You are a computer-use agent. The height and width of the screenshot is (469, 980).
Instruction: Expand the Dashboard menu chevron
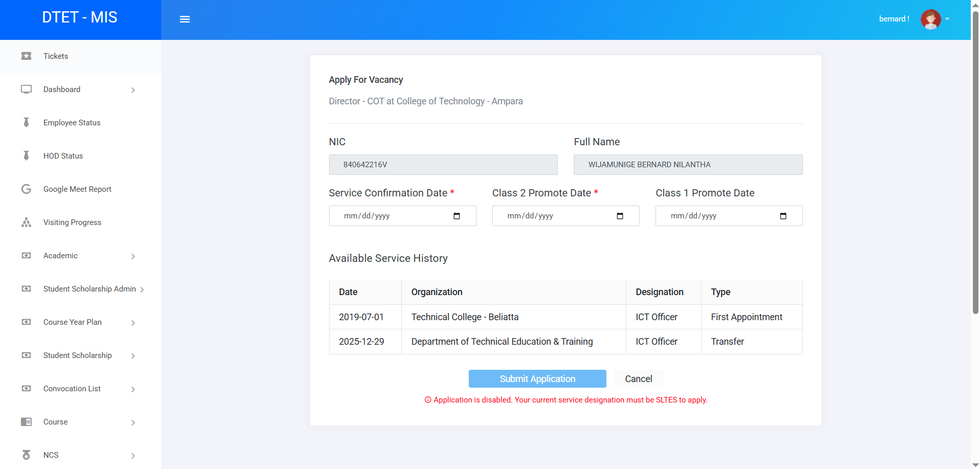(133, 90)
